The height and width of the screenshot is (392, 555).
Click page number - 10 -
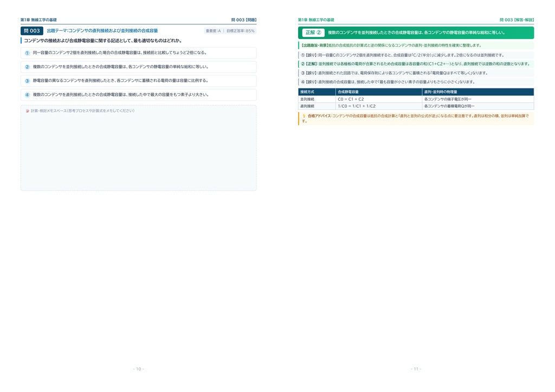138,369
